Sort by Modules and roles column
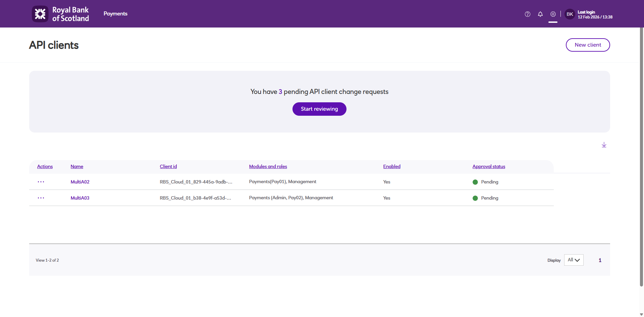Image resolution: width=644 pixels, height=317 pixels. (268, 166)
